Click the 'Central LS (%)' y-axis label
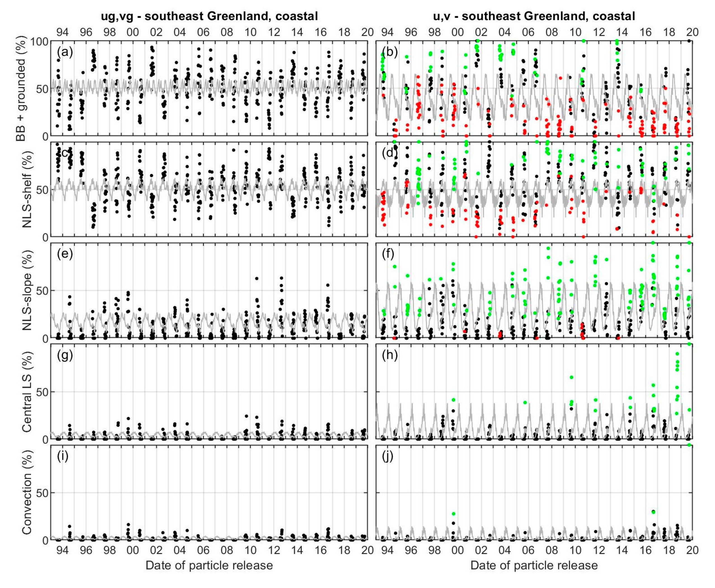This screenshot has width=715, height=588. [27, 391]
